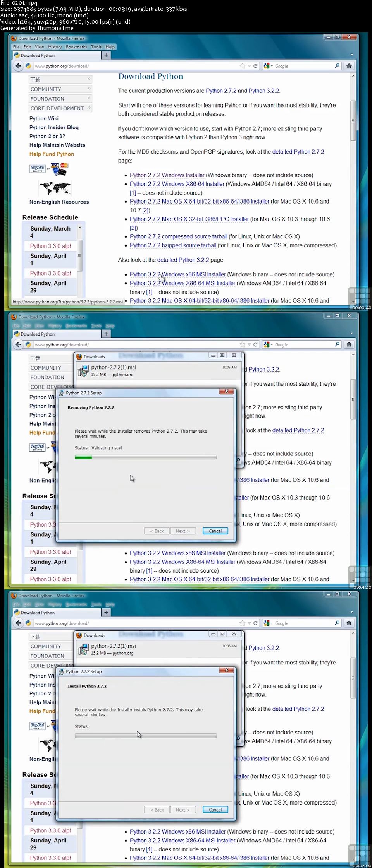Click msi file icon above Install Python dialog
The image size is (372, 868).
pyautogui.click(x=83, y=649)
